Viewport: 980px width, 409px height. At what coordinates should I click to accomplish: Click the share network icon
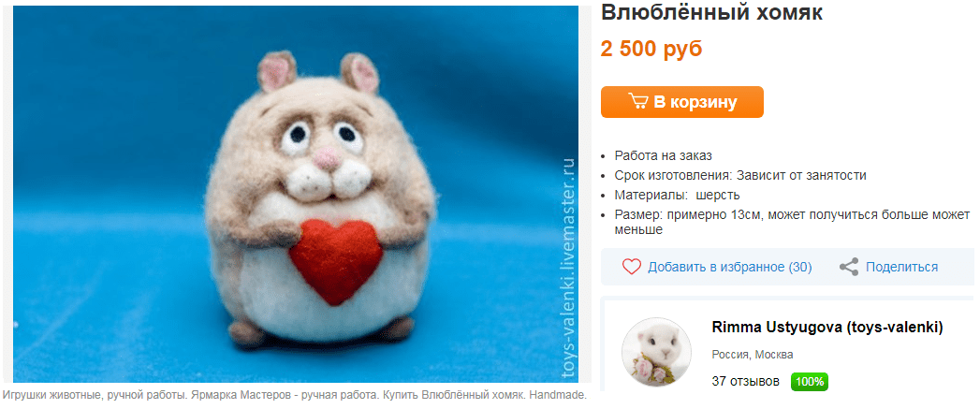[849, 267]
